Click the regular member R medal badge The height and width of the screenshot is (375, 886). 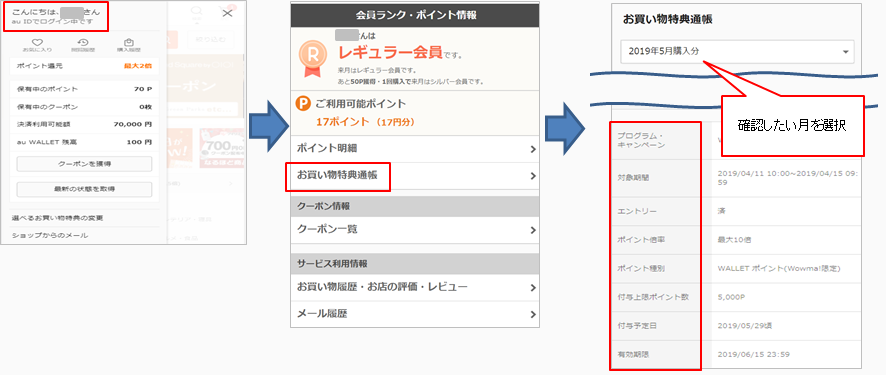[312, 59]
